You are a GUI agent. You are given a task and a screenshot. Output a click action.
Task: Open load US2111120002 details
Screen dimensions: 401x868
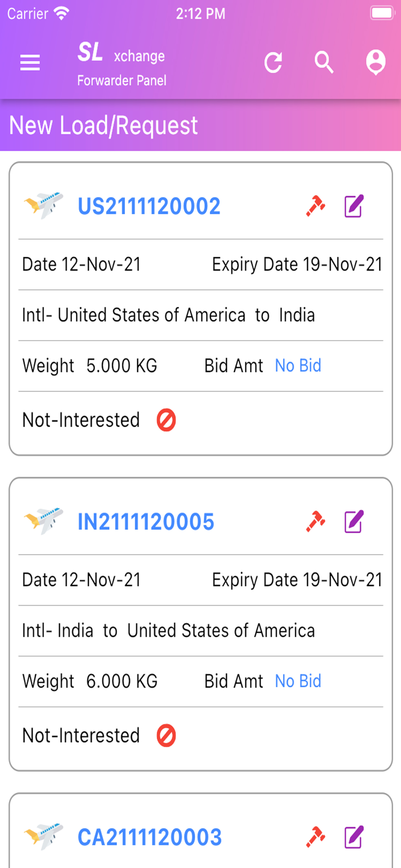click(149, 206)
